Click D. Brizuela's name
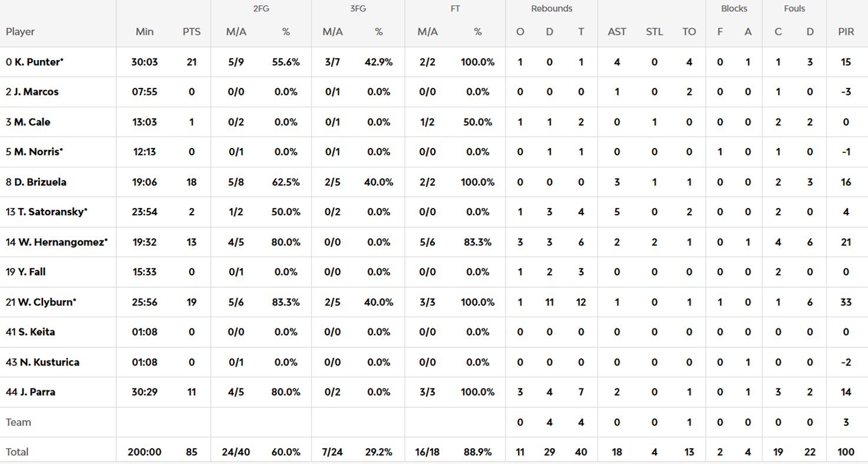The width and height of the screenshot is (868, 464). coord(40,182)
